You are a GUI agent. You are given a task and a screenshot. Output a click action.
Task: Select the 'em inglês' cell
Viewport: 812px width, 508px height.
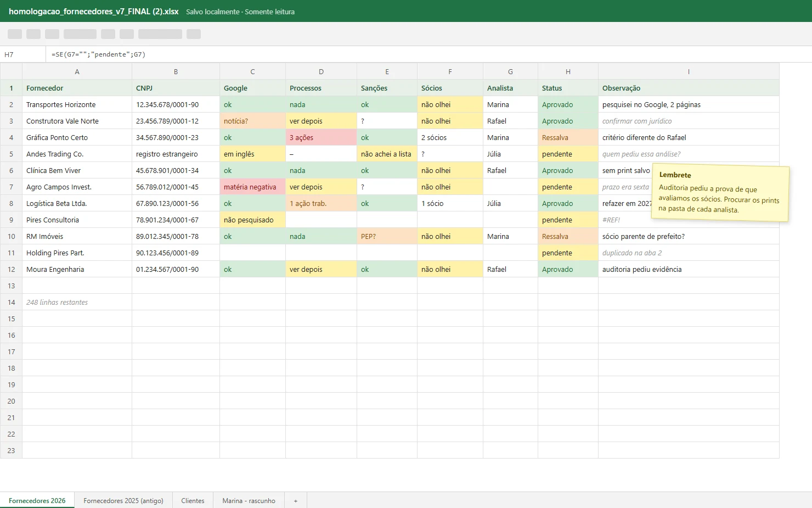[x=252, y=154]
